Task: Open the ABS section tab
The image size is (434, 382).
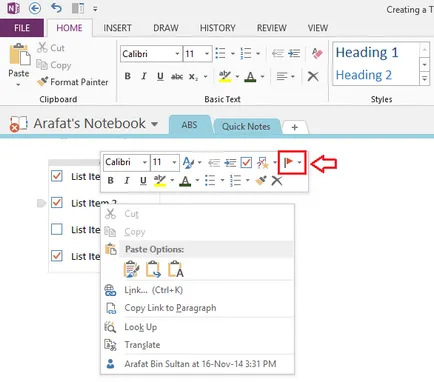Action: pyautogui.click(x=189, y=125)
